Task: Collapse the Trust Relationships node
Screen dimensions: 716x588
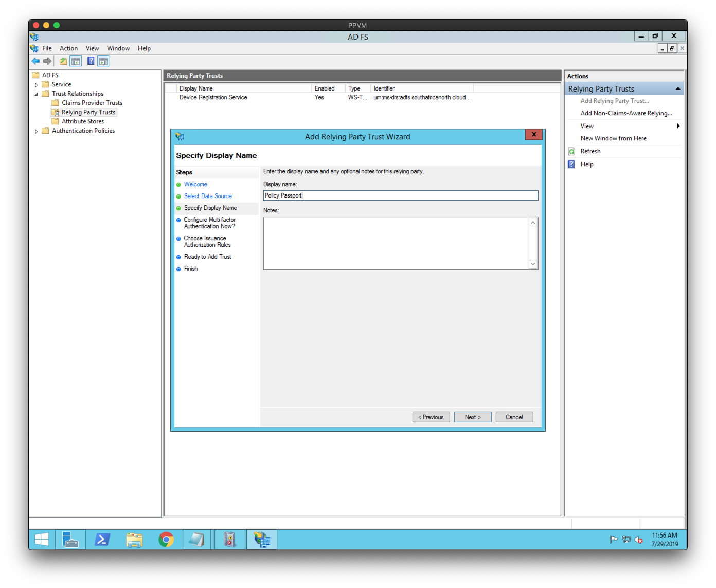Action: click(x=36, y=94)
